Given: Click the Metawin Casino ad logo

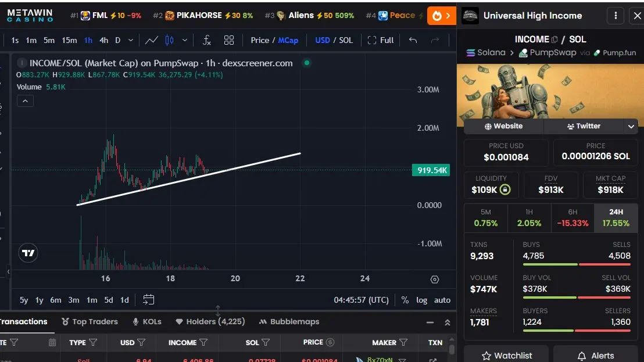Looking at the screenshot, I should coord(30,16).
